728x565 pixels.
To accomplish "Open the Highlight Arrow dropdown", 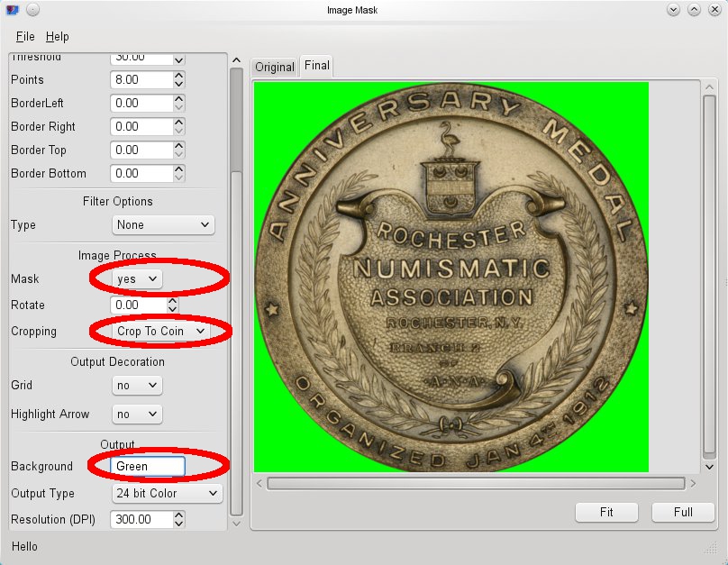I will tap(137, 415).
